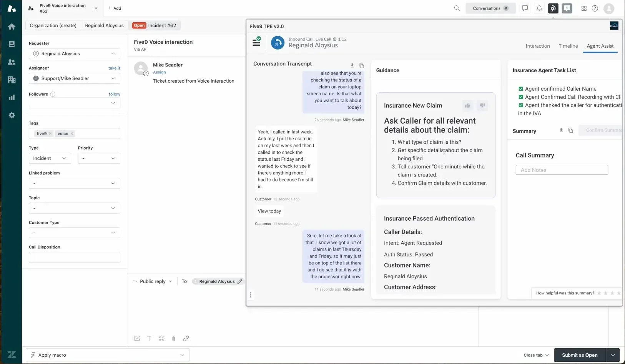Viewport: 625px width, 364px height.
Task: Click Submit as Open button
Action: point(580,355)
